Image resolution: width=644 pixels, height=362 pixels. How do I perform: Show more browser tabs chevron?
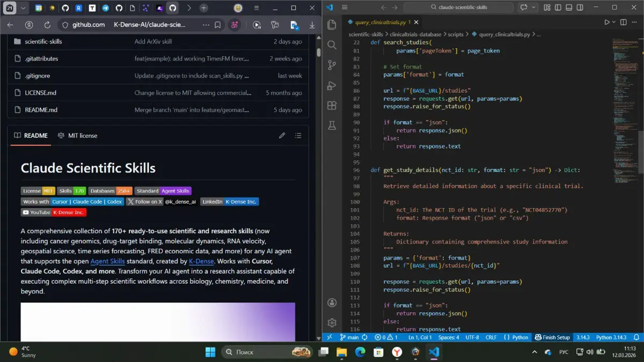(189, 8)
